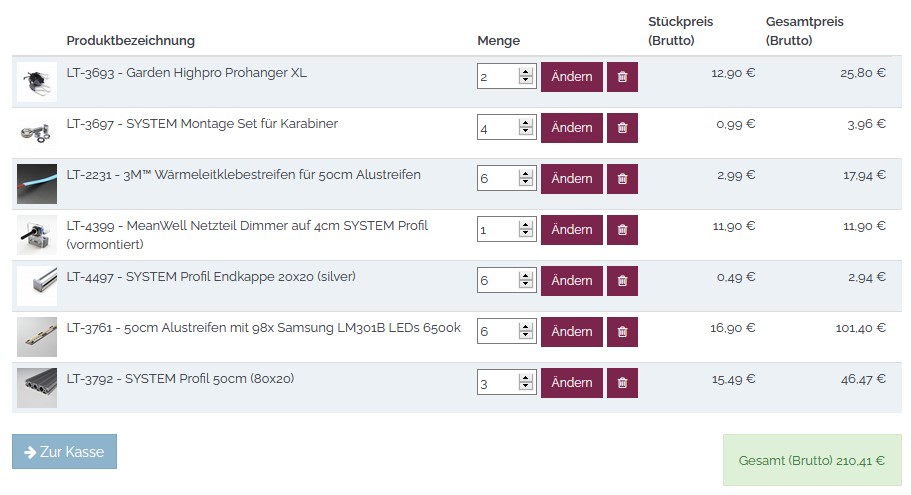This screenshot has width=911, height=495.
Task: Decrease quantity of SYSTEM Montage Set
Action: click(x=526, y=133)
